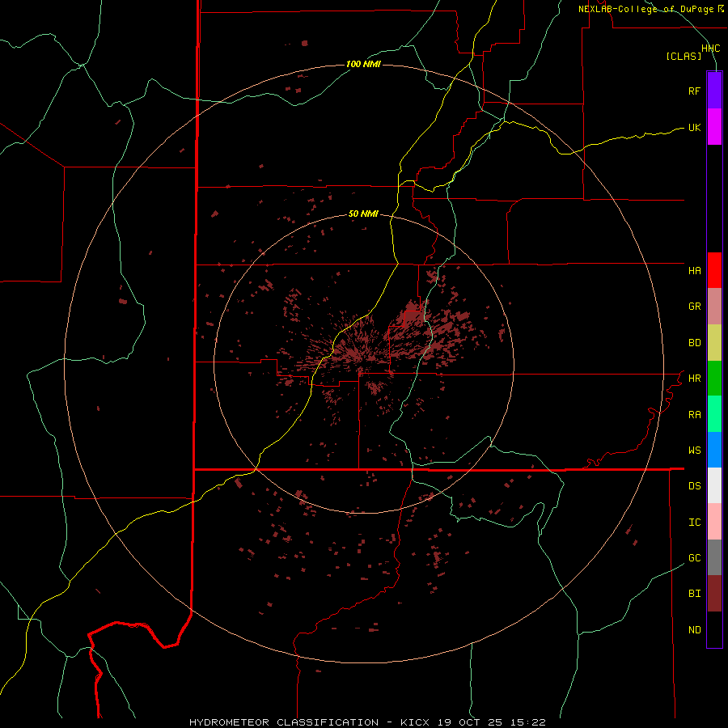Click the 100 NMI range ring label
Viewport: 728px width, 728px height.
363,64
